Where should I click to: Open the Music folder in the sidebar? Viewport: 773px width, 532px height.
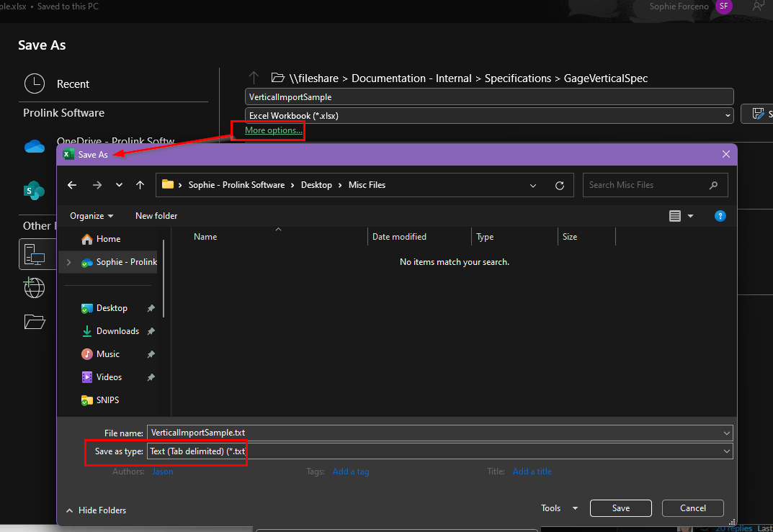(107, 353)
